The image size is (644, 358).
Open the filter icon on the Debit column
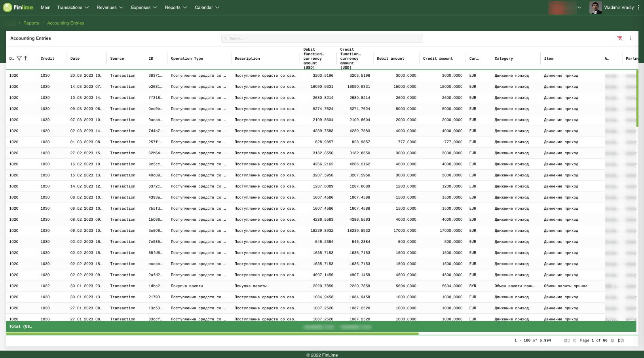tap(19, 58)
